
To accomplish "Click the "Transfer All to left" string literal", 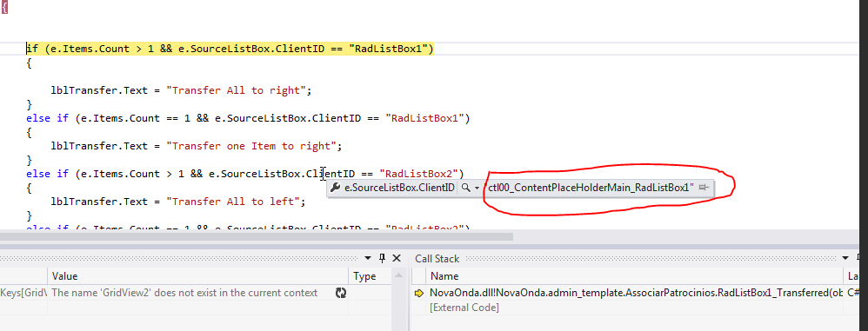I will click(x=233, y=202).
